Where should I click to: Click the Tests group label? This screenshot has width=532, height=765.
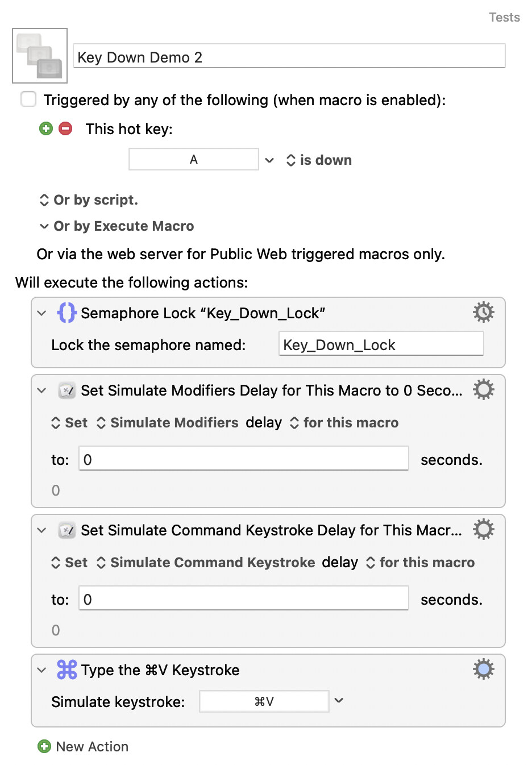(x=504, y=17)
